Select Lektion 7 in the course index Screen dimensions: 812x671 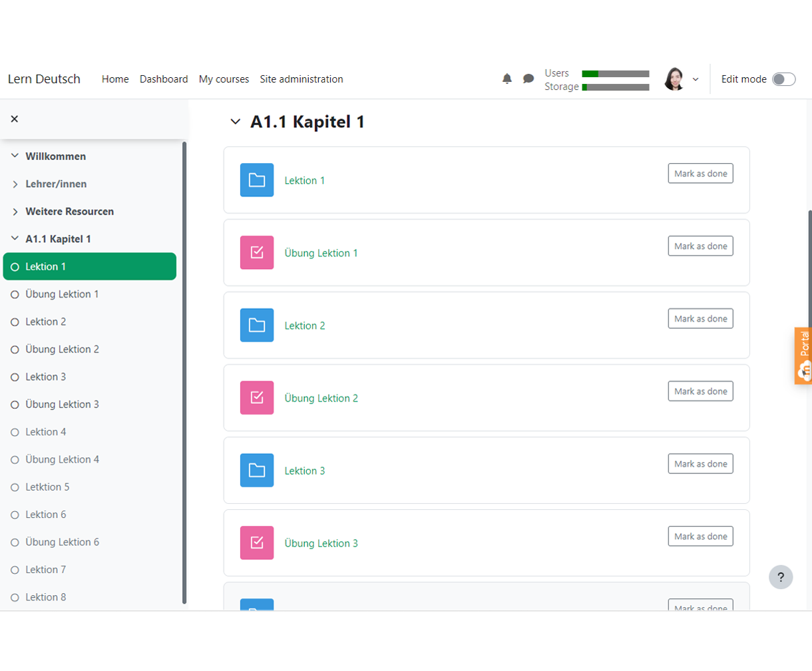click(45, 569)
